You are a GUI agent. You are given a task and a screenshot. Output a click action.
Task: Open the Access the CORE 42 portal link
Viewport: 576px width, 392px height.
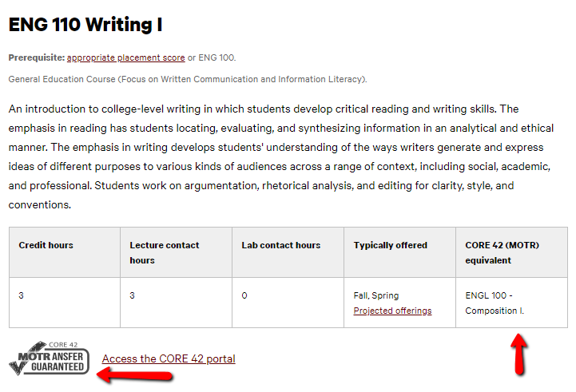pyautogui.click(x=169, y=358)
